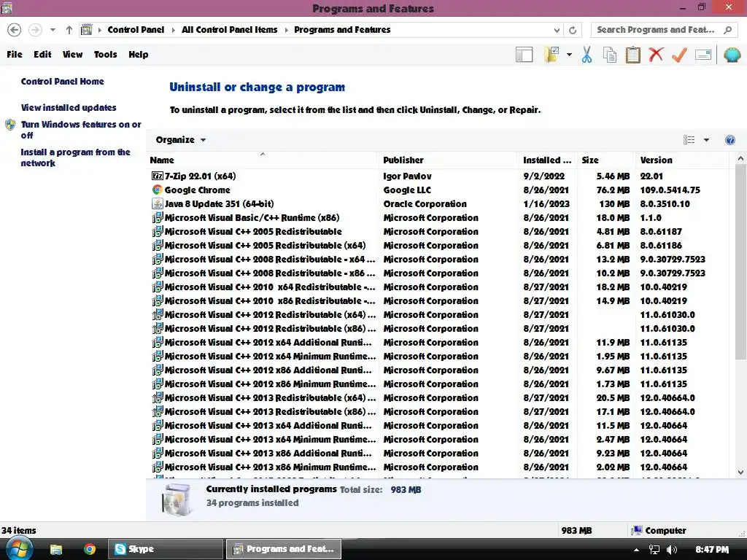Open Chrome from the taskbar

pyautogui.click(x=89, y=550)
